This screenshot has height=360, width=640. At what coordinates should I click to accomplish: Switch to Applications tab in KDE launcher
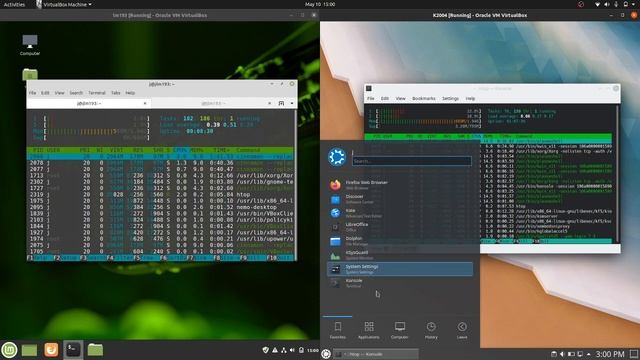click(369, 330)
